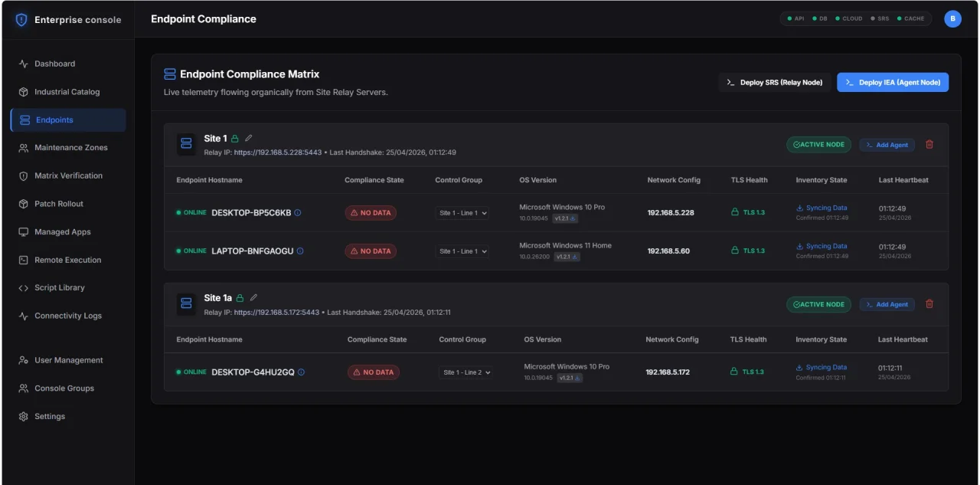Click Site 1a relay URL https://192.168.5.172:5443
This screenshot has width=980, height=485.
click(x=276, y=313)
